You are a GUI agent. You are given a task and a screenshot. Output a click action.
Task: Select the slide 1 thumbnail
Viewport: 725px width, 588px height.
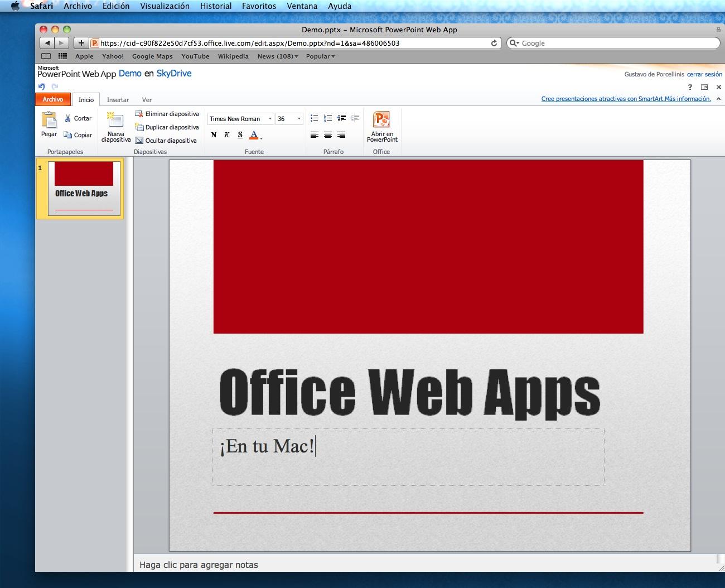[x=84, y=188]
